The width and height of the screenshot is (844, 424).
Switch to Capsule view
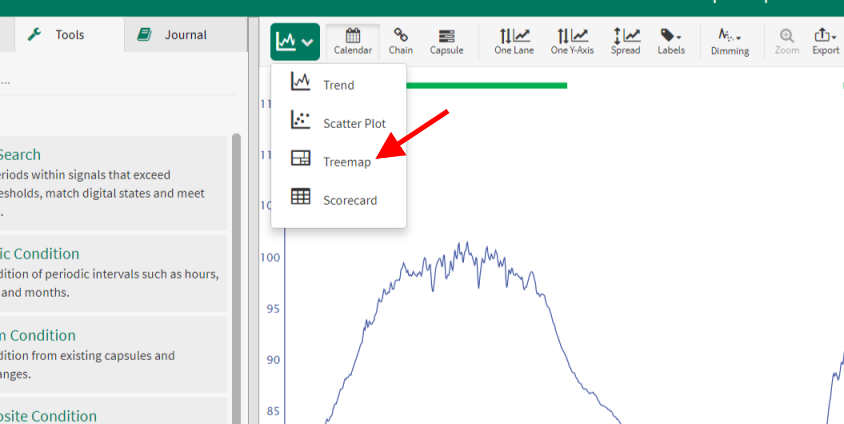pyautogui.click(x=446, y=41)
